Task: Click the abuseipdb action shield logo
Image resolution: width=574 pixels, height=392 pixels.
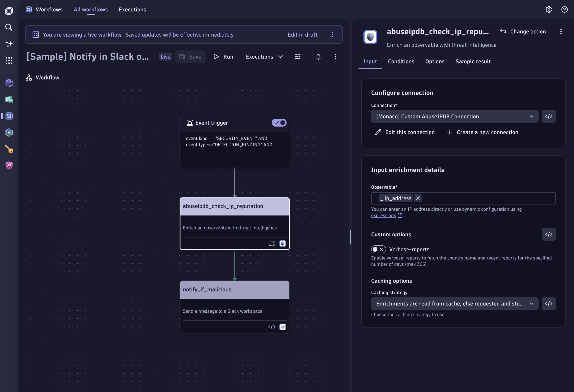Action: (370, 37)
